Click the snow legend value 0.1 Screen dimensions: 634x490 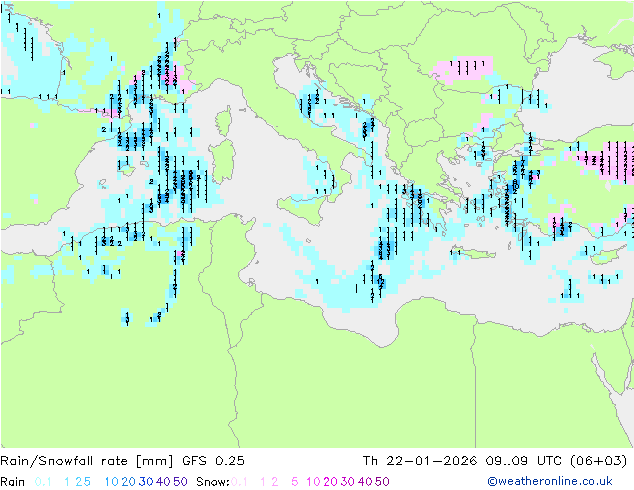[239, 482]
